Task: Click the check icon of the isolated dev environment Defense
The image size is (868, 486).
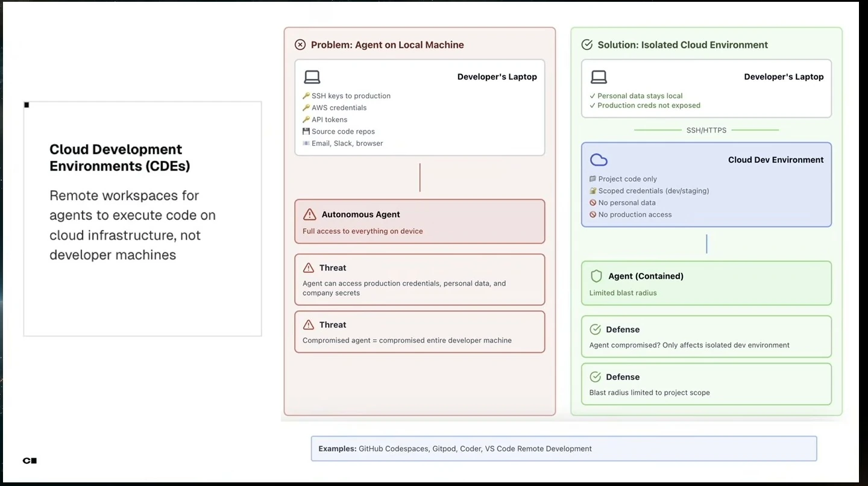Action: coord(596,329)
